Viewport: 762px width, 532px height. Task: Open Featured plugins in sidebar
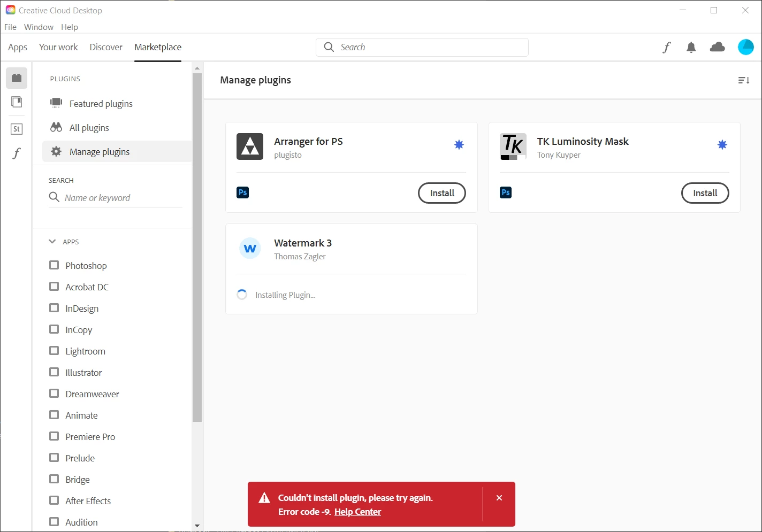117,104
